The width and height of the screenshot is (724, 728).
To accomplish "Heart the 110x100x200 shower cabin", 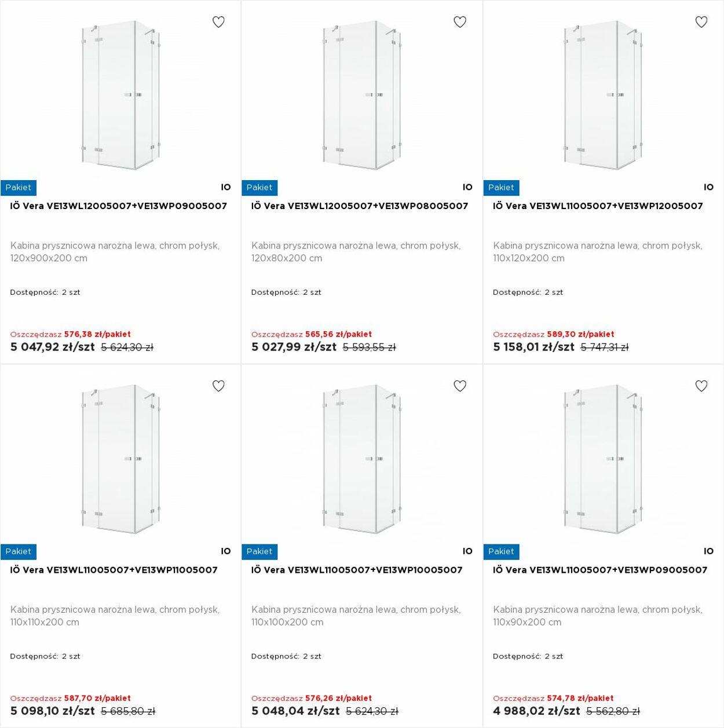I will [460, 386].
